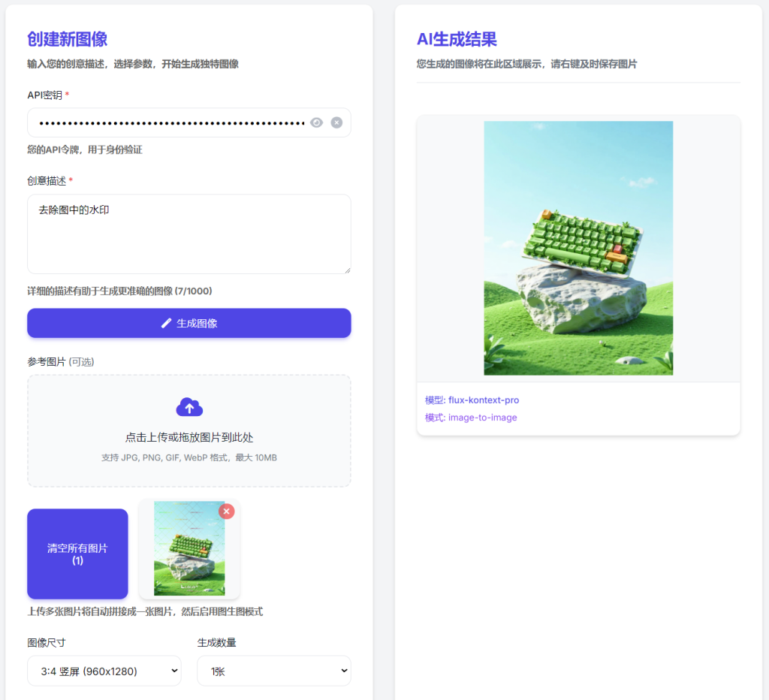The image size is (769, 700).
Task: Click the 点击上传或拖放图片到此处 text
Action: 189,437
